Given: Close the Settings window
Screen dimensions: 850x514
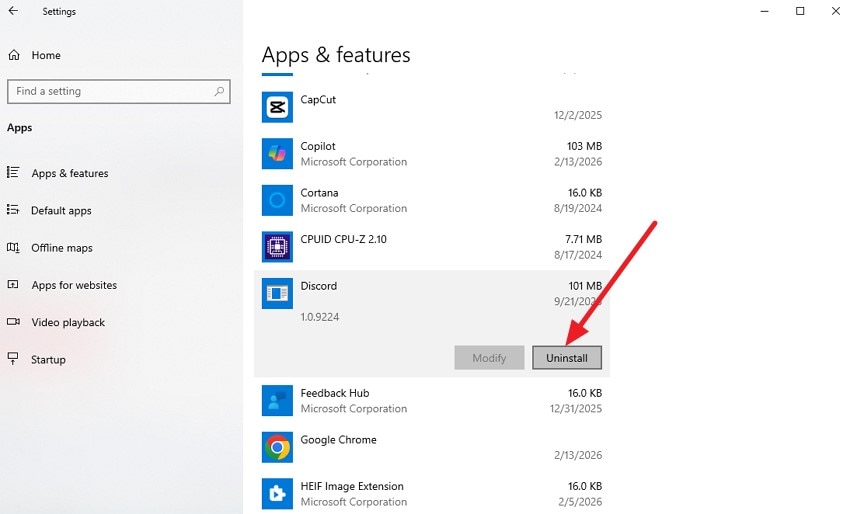Looking at the screenshot, I should point(836,11).
